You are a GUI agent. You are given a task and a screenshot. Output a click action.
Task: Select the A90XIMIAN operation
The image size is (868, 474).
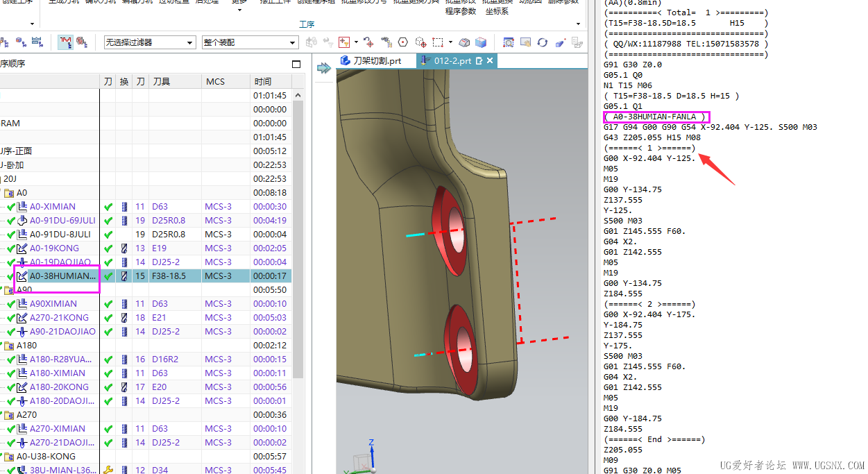tap(53, 303)
